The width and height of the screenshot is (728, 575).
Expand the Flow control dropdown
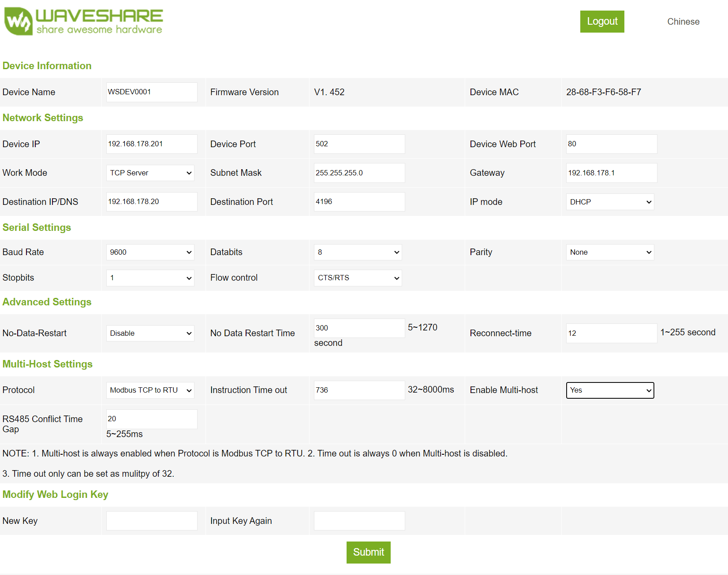pos(358,278)
